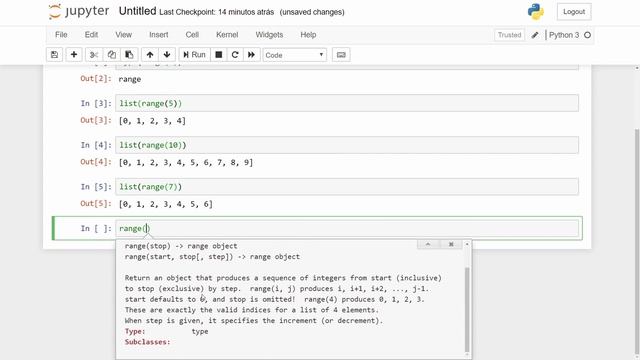Restart kernel and run all fast-forward icon
The width and height of the screenshot is (640, 360).
(x=251, y=55)
